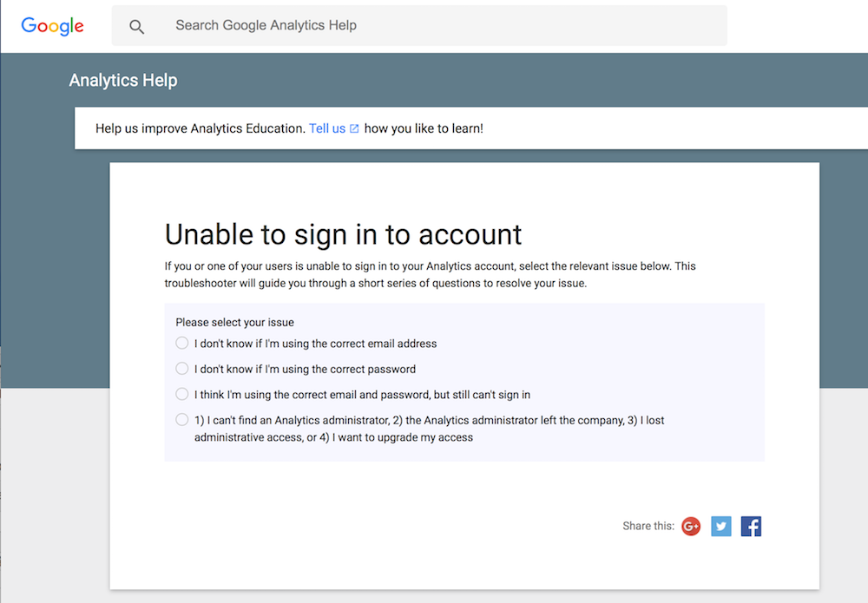Viewport: 868px width, 603px height.
Task: Click the search magnifier icon
Action: pos(137,27)
